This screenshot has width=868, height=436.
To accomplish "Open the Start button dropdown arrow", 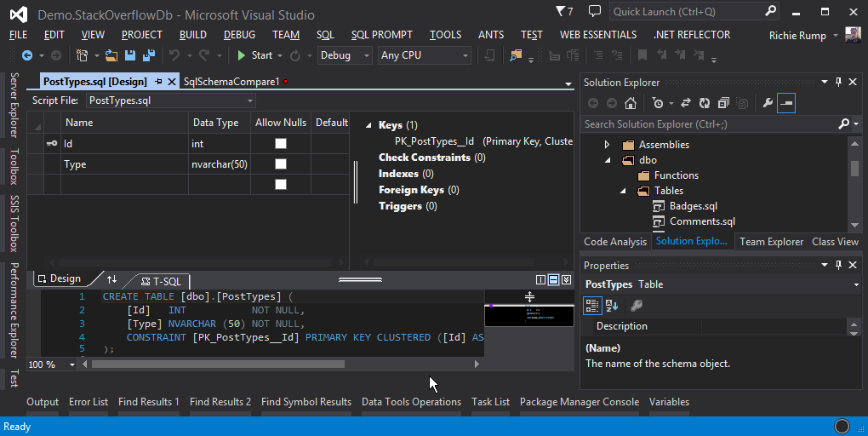I will pos(280,55).
